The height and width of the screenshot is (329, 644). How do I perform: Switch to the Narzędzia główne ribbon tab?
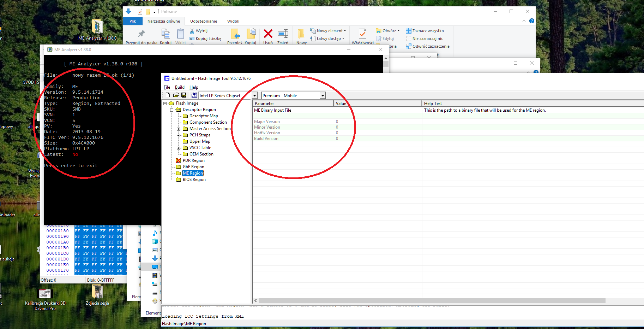(x=164, y=21)
